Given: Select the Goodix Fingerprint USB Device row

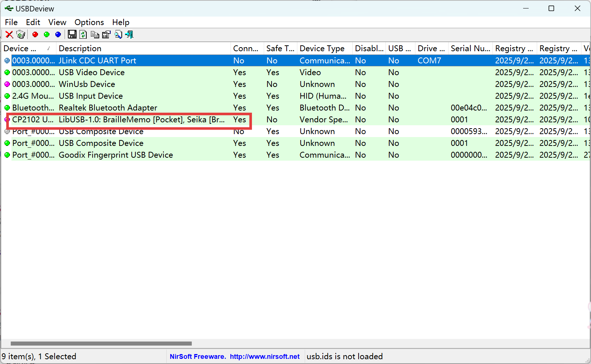Looking at the screenshot, I should tap(115, 155).
